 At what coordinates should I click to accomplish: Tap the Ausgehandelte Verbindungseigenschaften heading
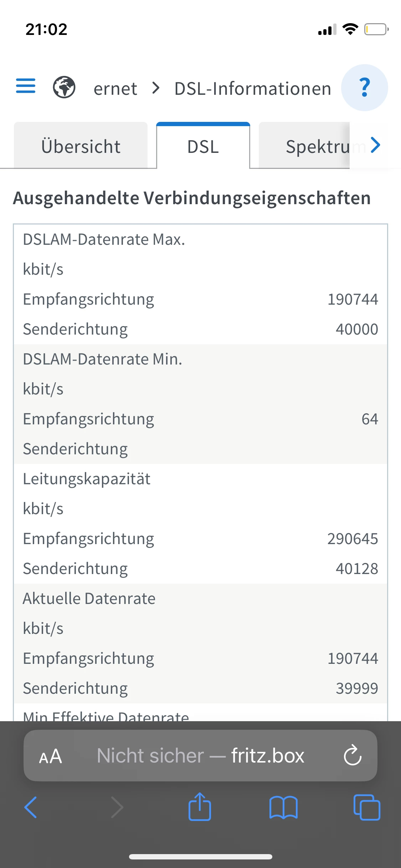point(192,198)
